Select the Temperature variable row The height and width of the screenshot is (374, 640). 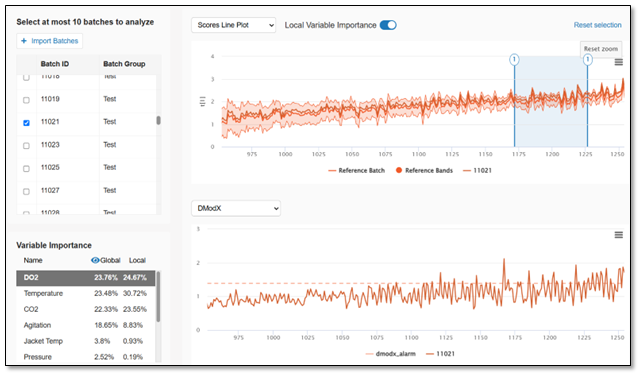(86, 294)
